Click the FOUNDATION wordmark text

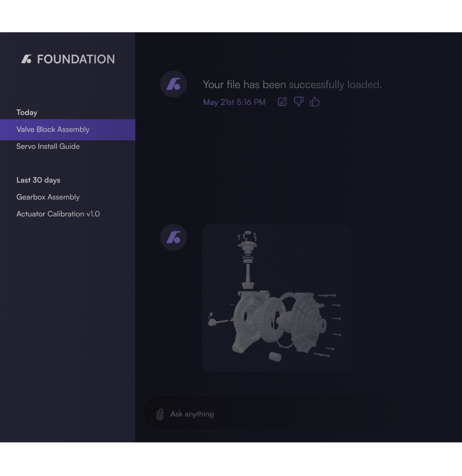[76, 59]
